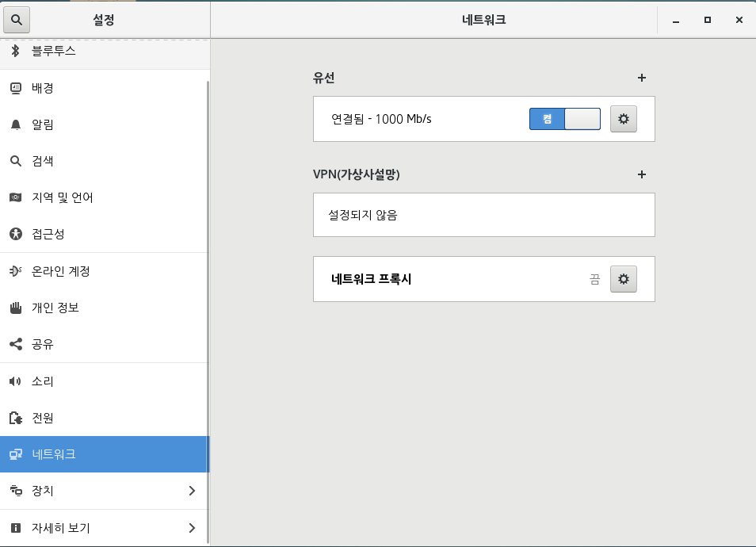Screen dimensions: 756x547
Task: Select the 네트워크 sidebar entry
Action: (104, 454)
